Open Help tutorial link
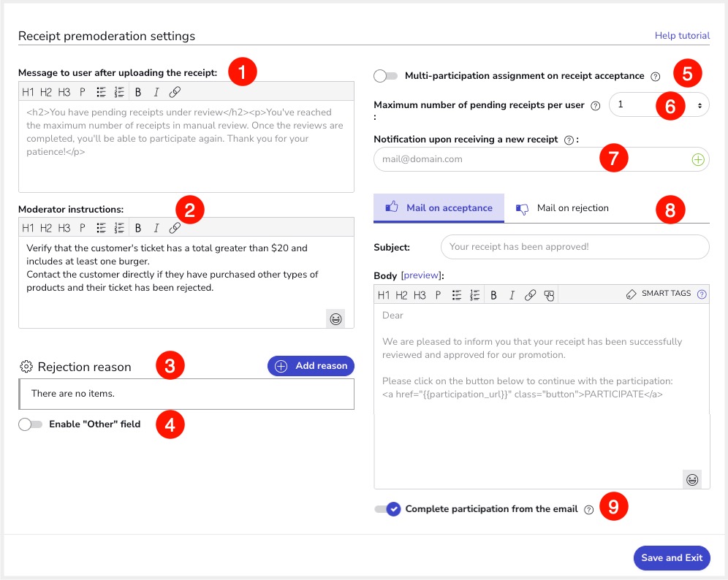Image resolution: width=728 pixels, height=580 pixels. click(681, 36)
